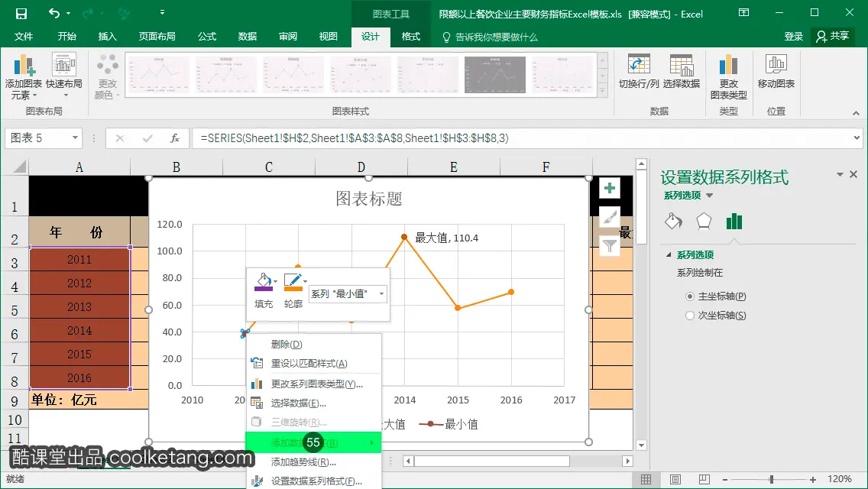Screen dimensions: 868x489
Task: Click the chart title text
Action: (x=369, y=198)
